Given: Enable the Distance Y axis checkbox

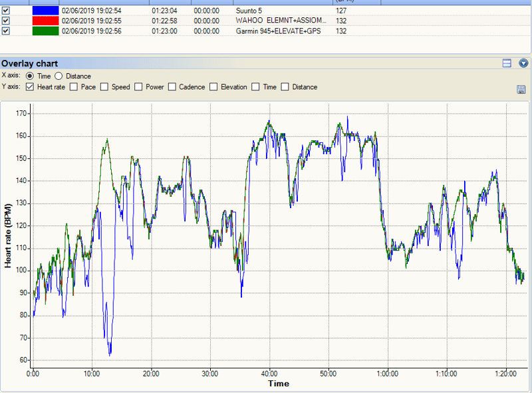Looking at the screenshot, I should [x=285, y=87].
